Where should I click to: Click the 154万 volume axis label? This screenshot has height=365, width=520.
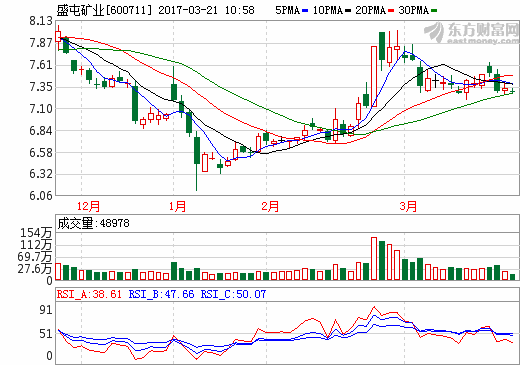pos(36,233)
